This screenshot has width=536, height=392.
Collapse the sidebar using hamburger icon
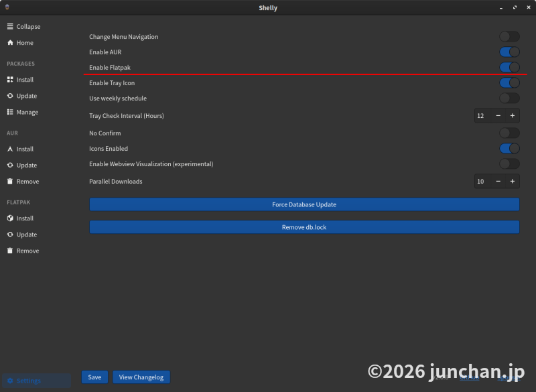[x=10, y=27]
